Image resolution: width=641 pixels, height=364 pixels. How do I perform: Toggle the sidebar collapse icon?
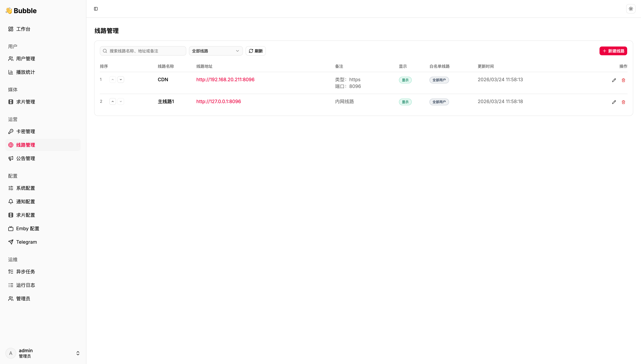click(x=96, y=9)
